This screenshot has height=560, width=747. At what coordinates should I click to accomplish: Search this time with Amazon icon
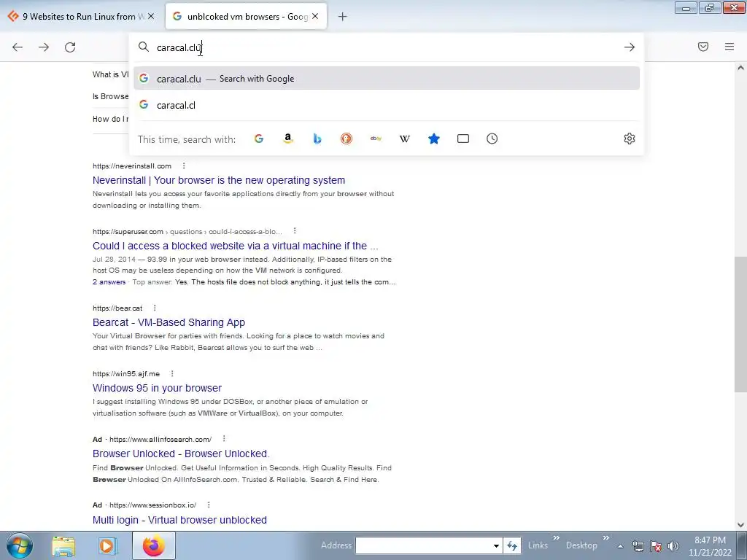click(x=287, y=139)
